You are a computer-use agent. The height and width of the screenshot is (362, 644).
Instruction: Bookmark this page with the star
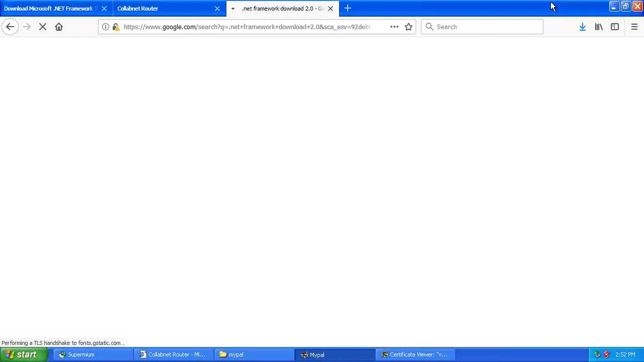[x=409, y=27]
